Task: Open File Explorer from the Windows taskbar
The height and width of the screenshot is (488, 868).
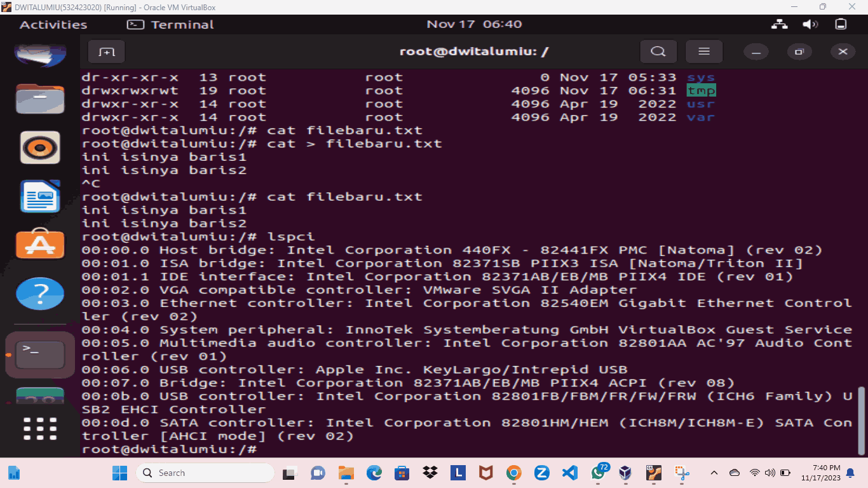Action: pos(346,473)
